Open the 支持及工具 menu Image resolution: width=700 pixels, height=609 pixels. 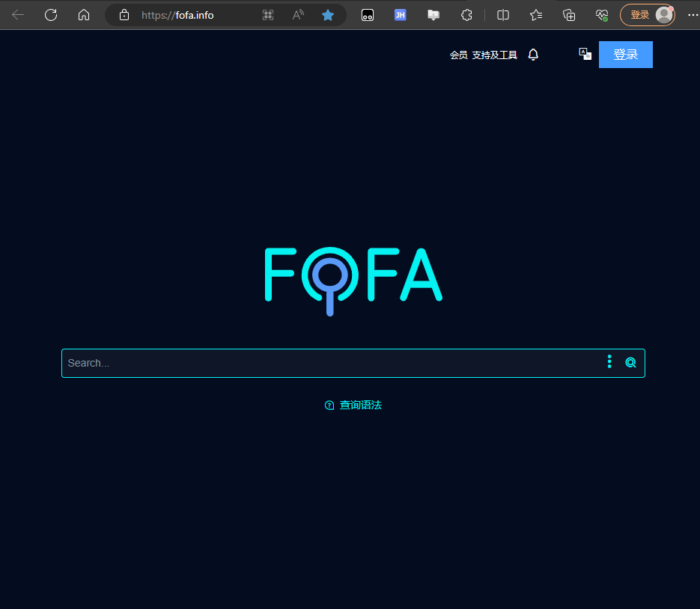tap(495, 55)
